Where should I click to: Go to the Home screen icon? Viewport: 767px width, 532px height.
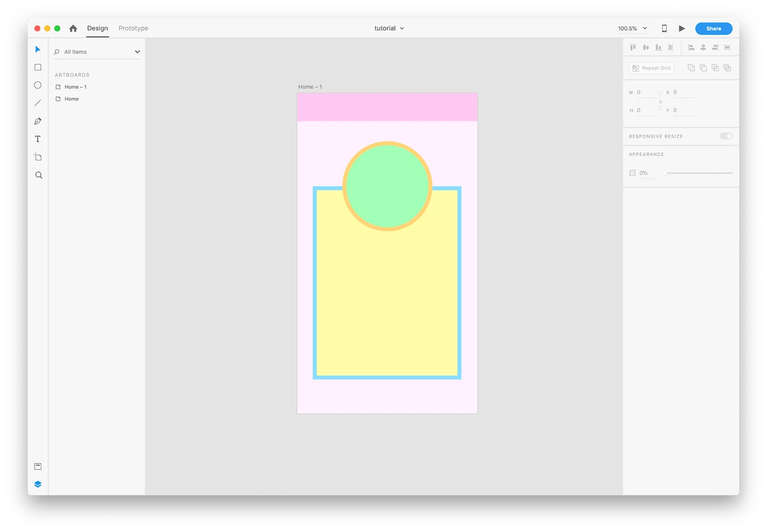coord(73,28)
